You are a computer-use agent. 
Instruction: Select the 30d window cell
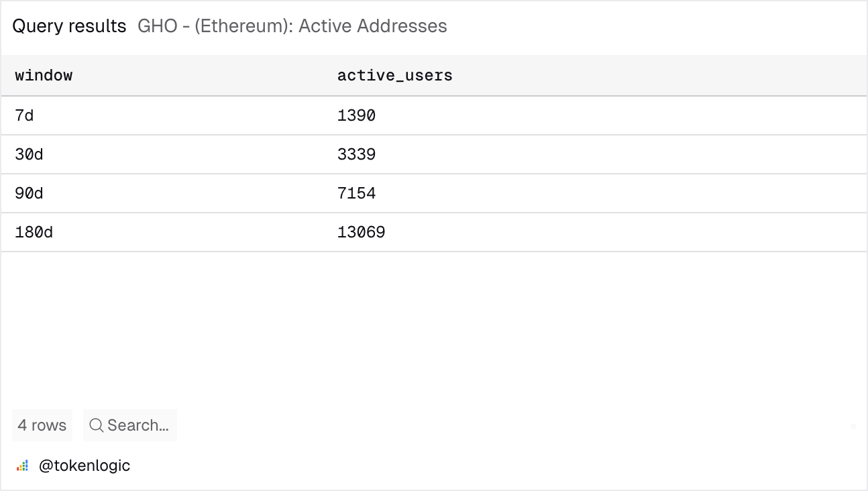pyautogui.click(x=29, y=155)
